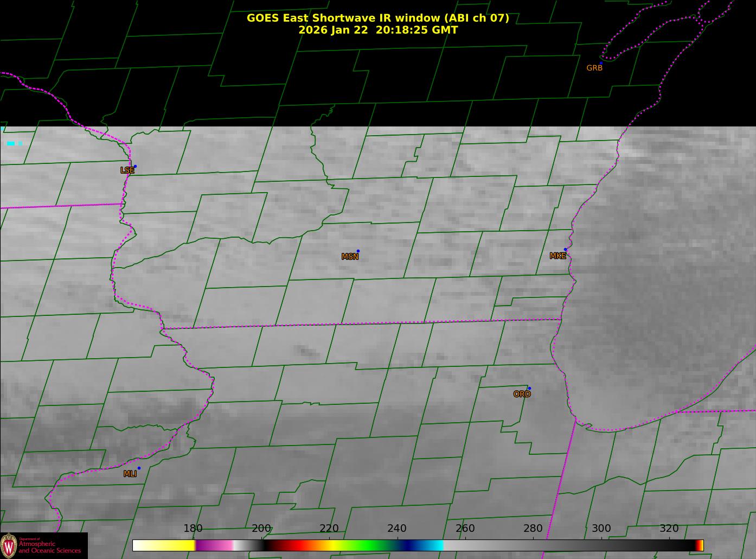Click the 300 colorbar tick label

[x=601, y=529]
